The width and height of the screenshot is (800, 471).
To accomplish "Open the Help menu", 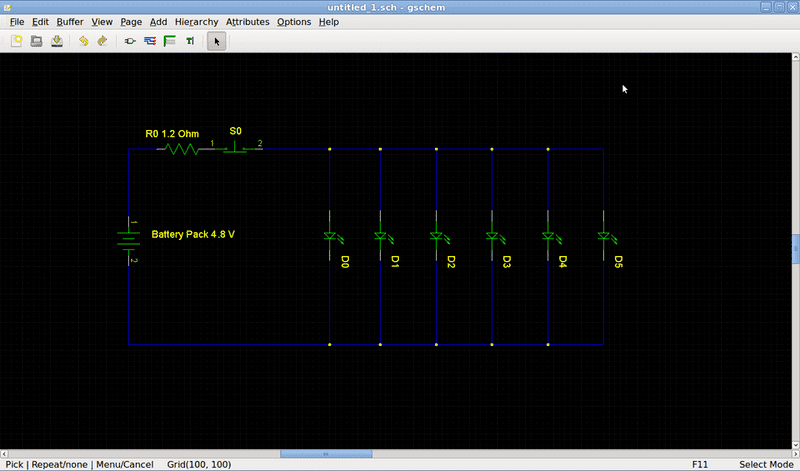I will [329, 22].
